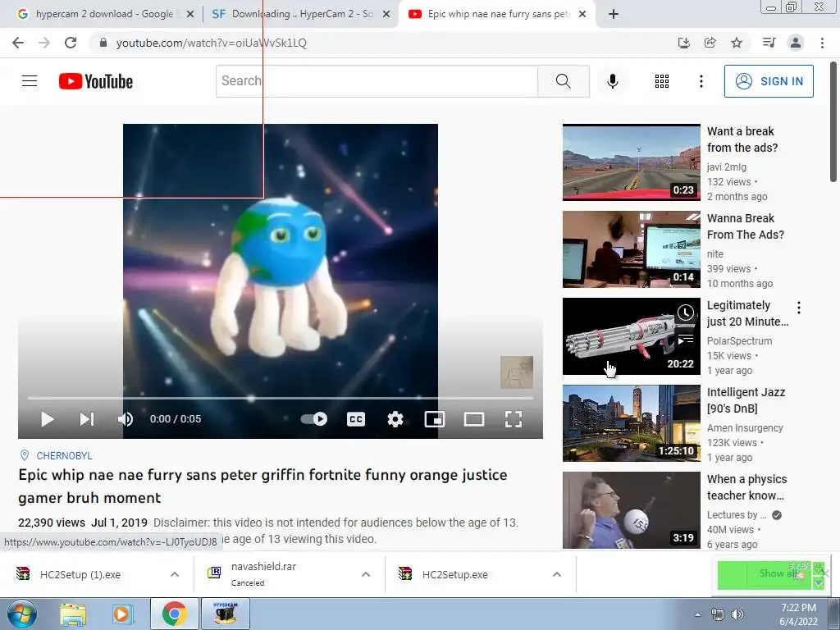Click the network tray icon
The height and width of the screenshot is (630, 840).
point(717,614)
